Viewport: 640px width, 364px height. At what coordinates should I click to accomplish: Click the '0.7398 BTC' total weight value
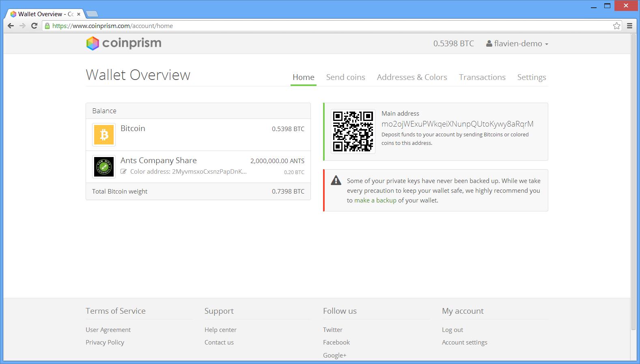(288, 192)
